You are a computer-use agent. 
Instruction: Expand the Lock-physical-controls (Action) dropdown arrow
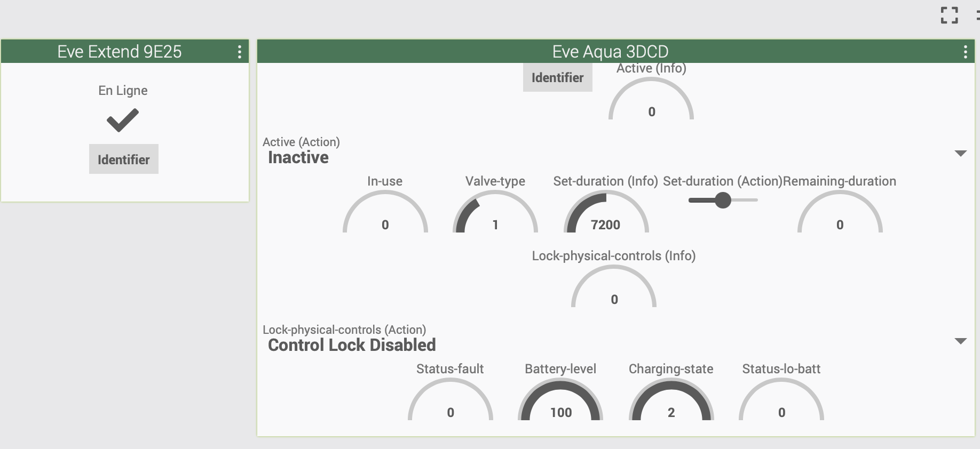tap(960, 341)
